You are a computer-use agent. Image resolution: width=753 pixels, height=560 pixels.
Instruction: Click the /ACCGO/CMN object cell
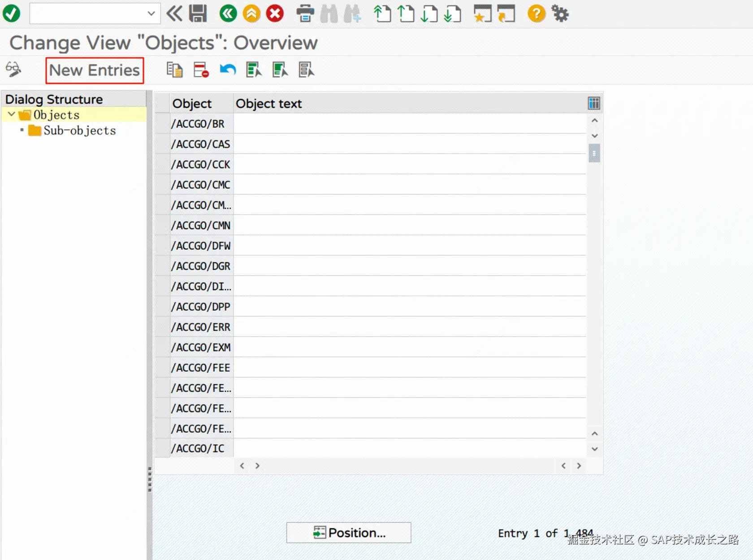pos(202,226)
